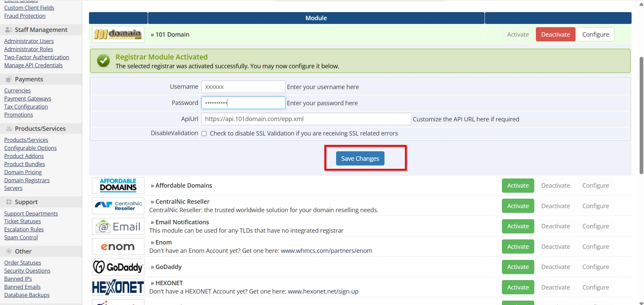The width and height of the screenshot is (644, 305).
Task: Deactivate the 101 Domain registrar
Action: (555, 34)
